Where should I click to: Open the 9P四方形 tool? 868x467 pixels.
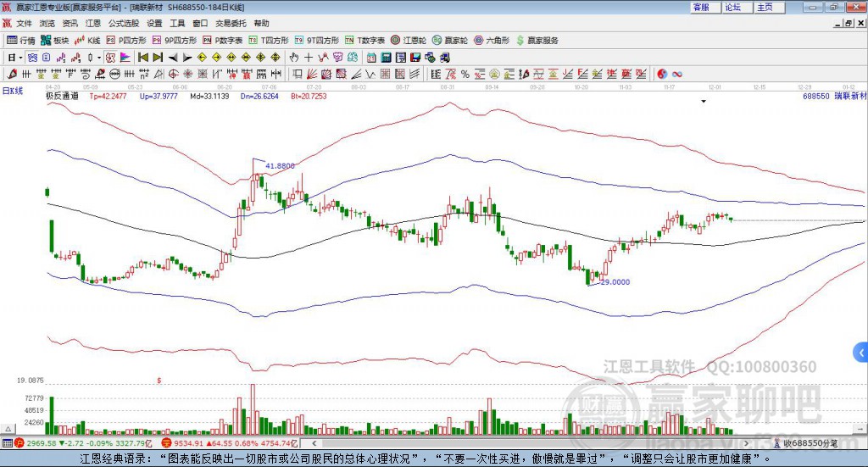tap(174, 41)
